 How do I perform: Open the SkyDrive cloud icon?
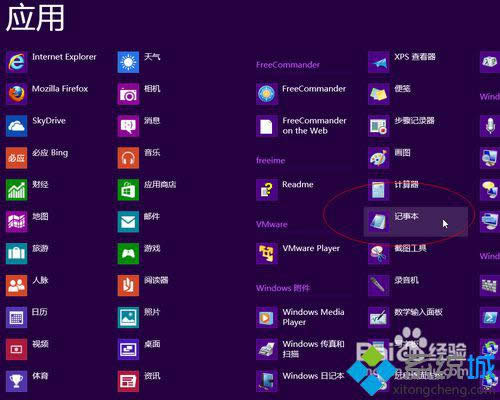pos(16,126)
